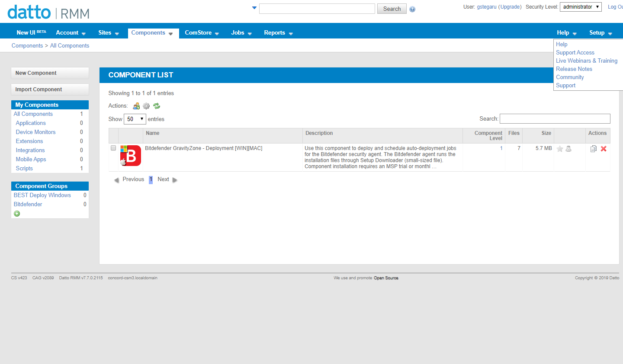Expand the Setup menu arrow
The height and width of the screenshot is (364, 623).
[x=610, y=34]
